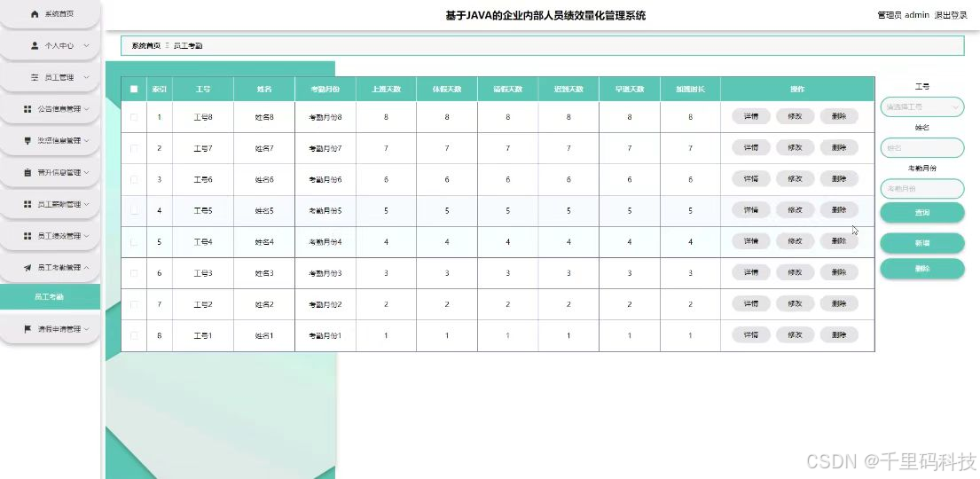
Task: Click the person icon for 个人中心
Action: (35, 45)
